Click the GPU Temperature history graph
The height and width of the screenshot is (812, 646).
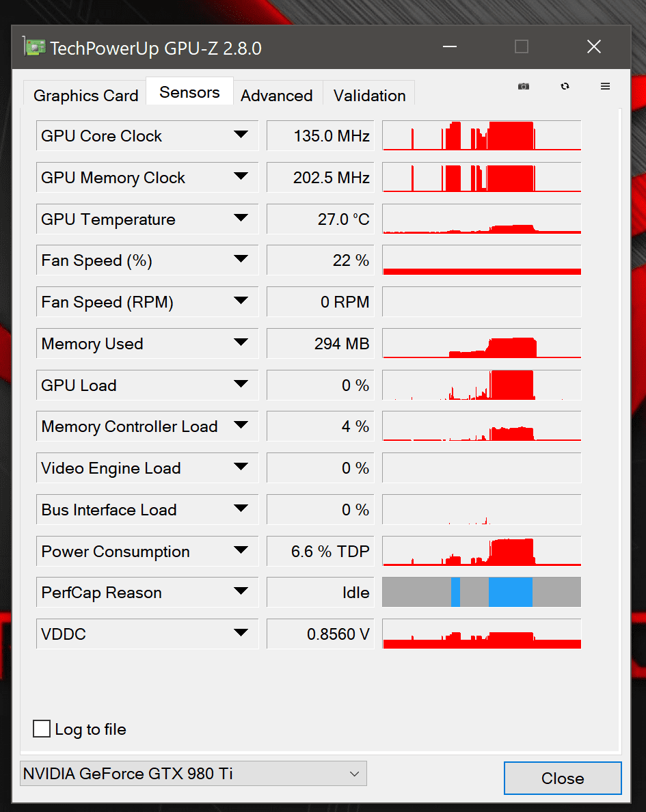482,219
